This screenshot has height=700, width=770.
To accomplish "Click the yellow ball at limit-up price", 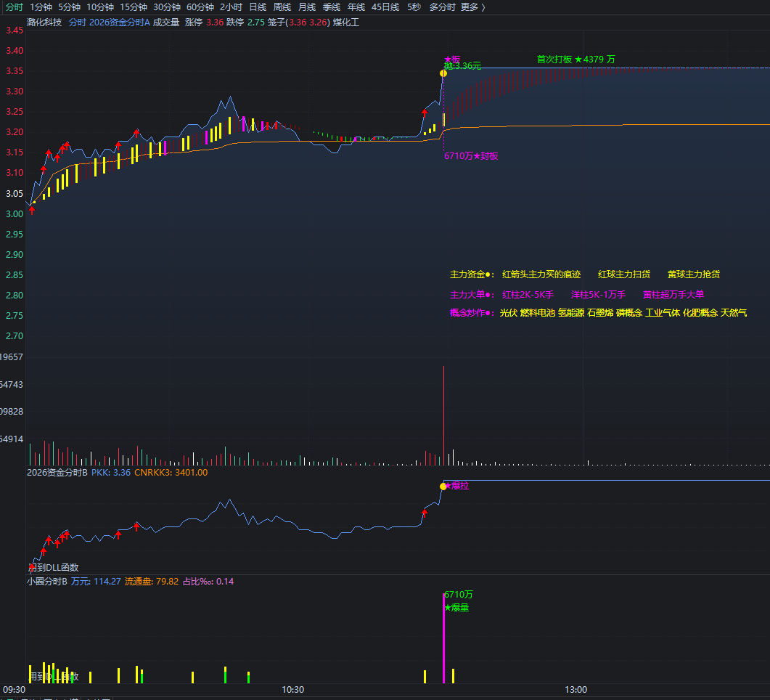I will point(443,73).
